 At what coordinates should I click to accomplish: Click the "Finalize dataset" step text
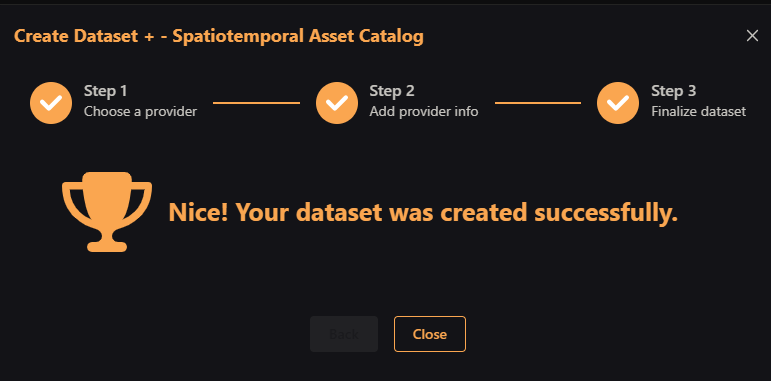click(x=699, y=112)
